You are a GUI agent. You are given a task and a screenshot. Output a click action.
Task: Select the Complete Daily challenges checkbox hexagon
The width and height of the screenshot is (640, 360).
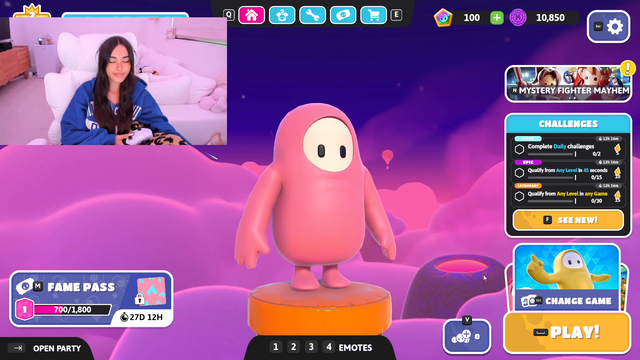(x=519, y=149)
